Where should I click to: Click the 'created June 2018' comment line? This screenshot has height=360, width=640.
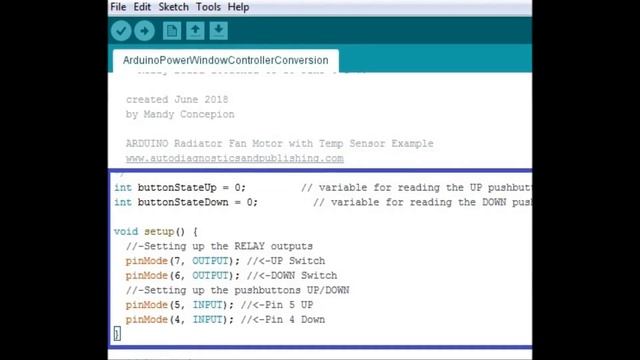click(177, 100)
